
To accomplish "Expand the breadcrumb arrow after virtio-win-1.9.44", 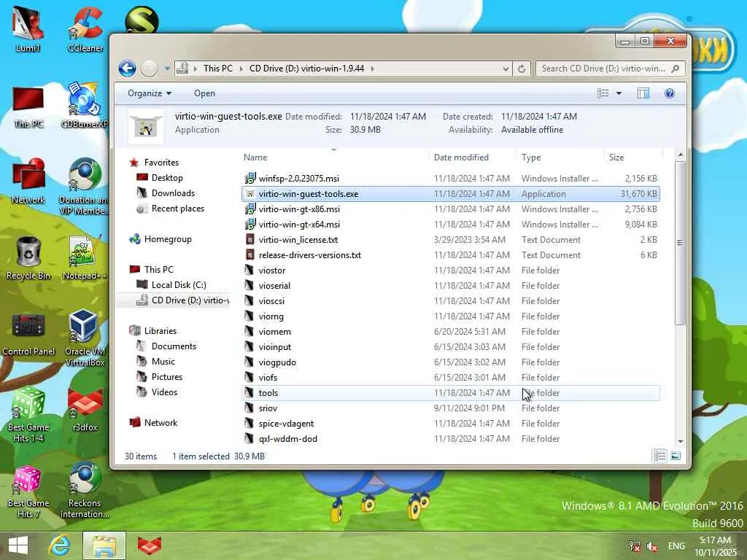I will coord(373,69).
